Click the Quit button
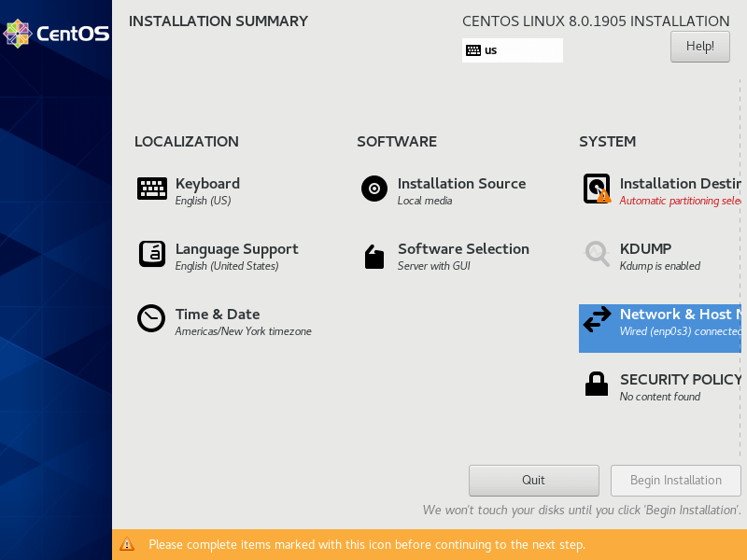This screenshot has width=747, height=560. (x=533, y=481)
